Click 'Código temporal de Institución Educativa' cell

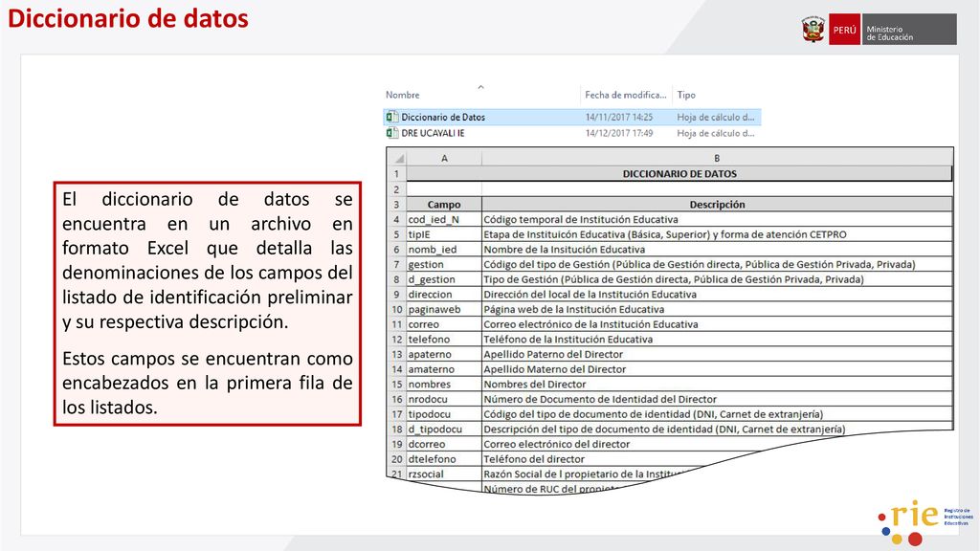pyautogui.click(x=717, y=219)
